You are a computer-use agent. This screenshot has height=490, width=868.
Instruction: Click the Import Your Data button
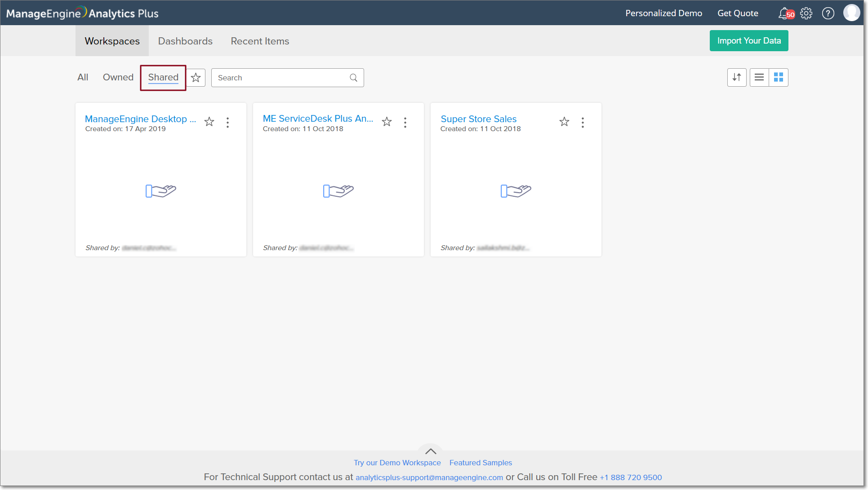pos(749,40)
